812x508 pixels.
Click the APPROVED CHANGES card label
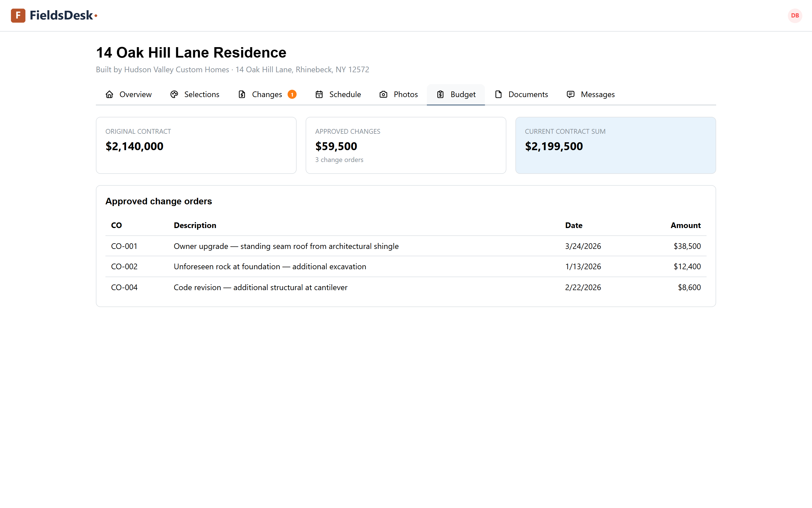click(x=348, y=131)
